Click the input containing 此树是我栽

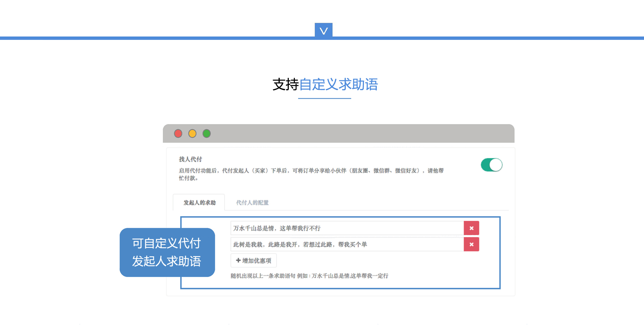(x=347, y=244)
